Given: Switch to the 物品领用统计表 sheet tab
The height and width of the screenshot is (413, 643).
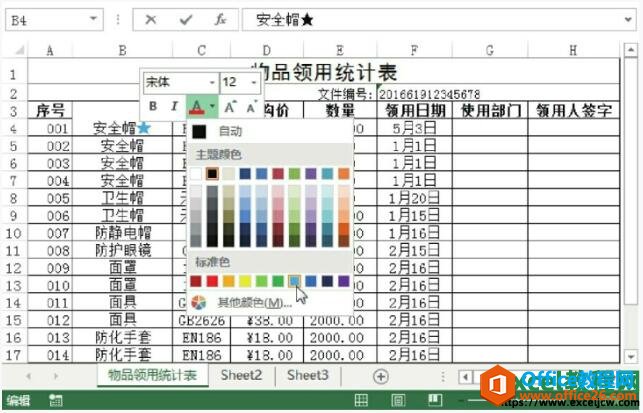Looking at the screenshot, I should 153,375.
